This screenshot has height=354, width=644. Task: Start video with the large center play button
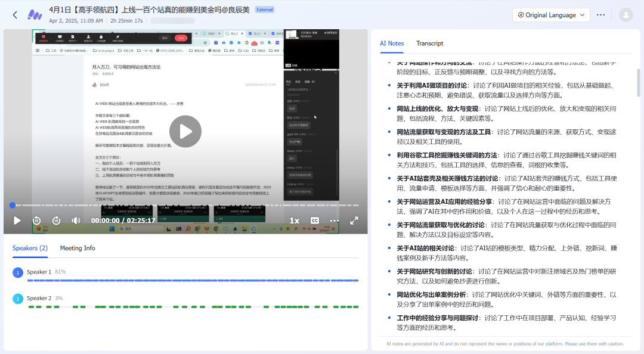pyautogui.click(x=185, y=132)
